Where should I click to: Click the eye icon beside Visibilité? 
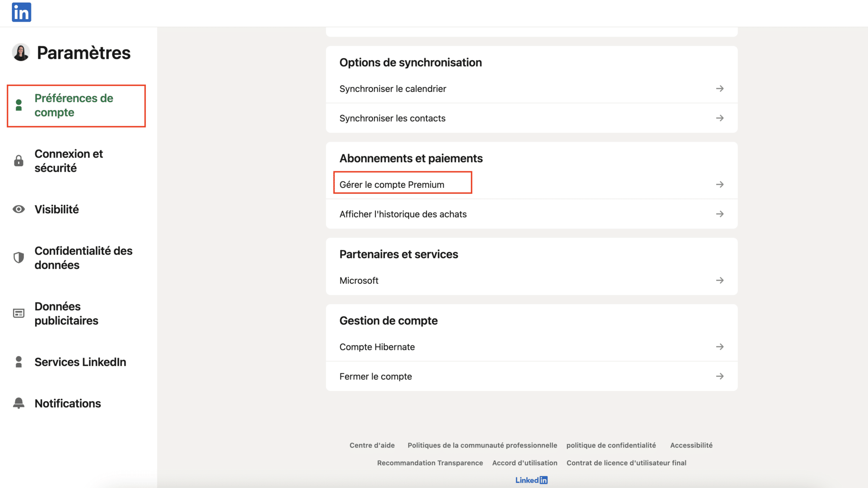[x=19, y=209]
